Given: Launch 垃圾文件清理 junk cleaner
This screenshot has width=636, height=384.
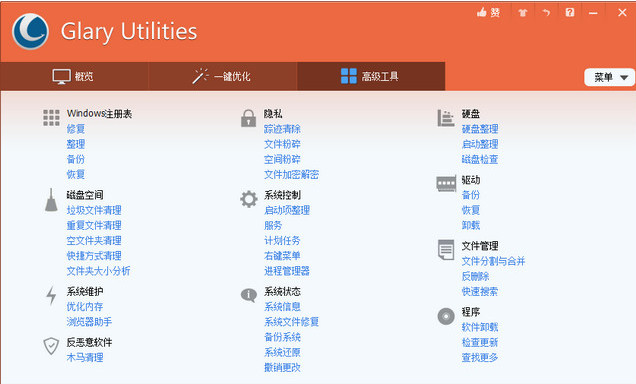Looking at the screenshot, I should (x=94, y=210).
